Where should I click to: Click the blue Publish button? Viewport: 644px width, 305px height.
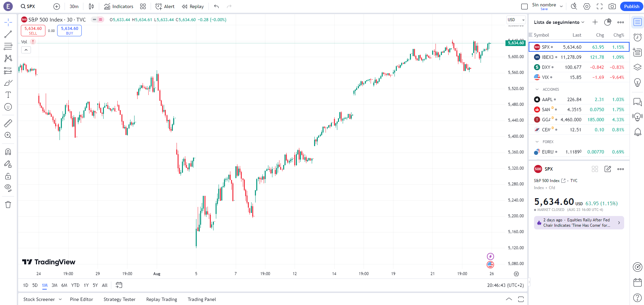[631, 6]
